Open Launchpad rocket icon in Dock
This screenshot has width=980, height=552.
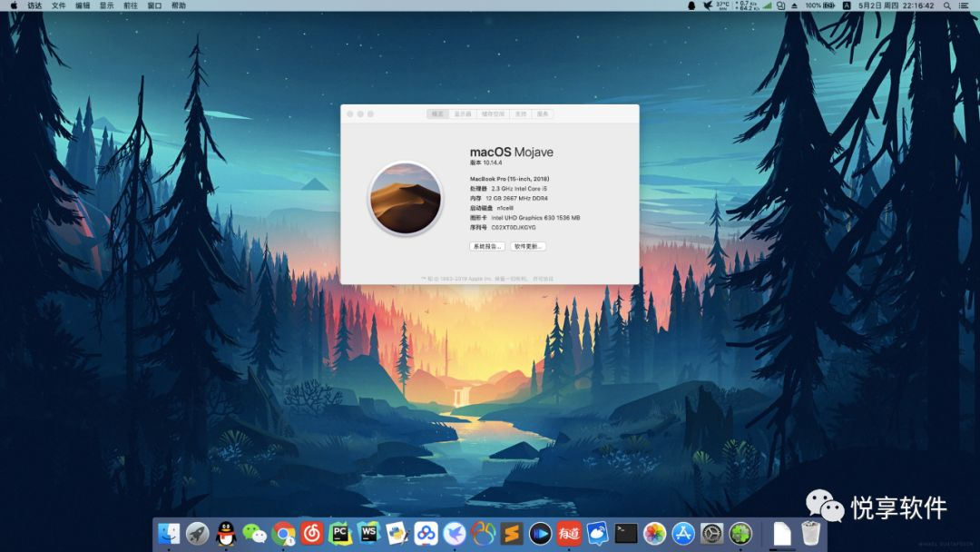pyautogui.click(x=198, y=534)
